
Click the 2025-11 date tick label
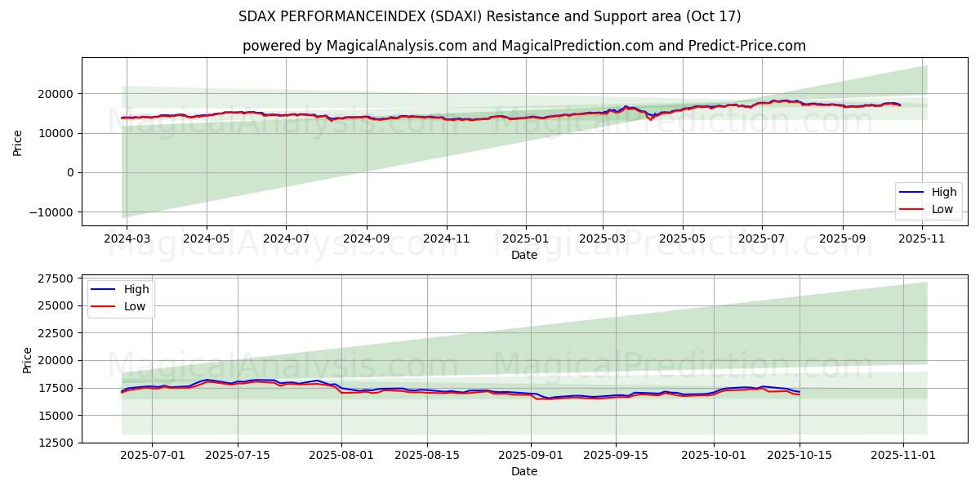(923, 239)
